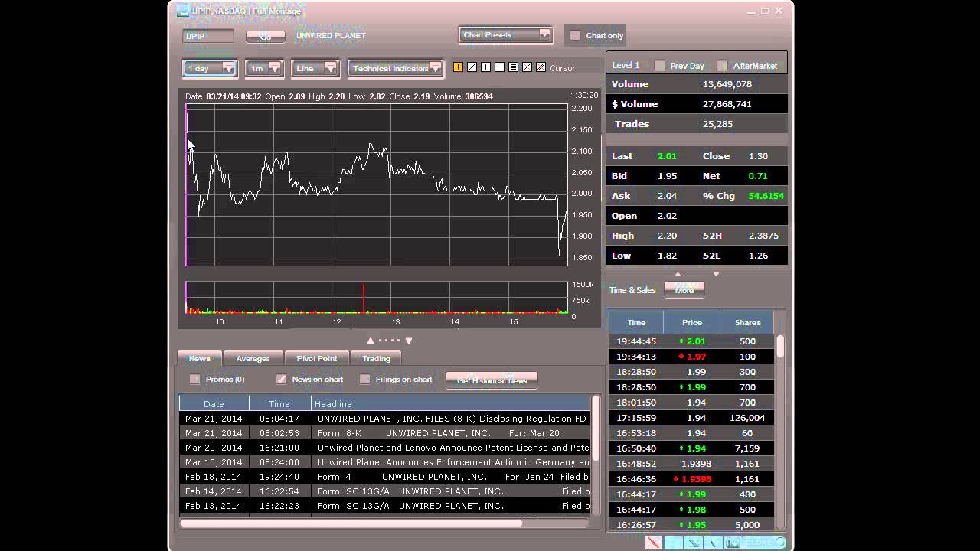
Task: Select the 16:46:36 trade at 1.9398
Action: pyautogui.click(x=691, y=479)
